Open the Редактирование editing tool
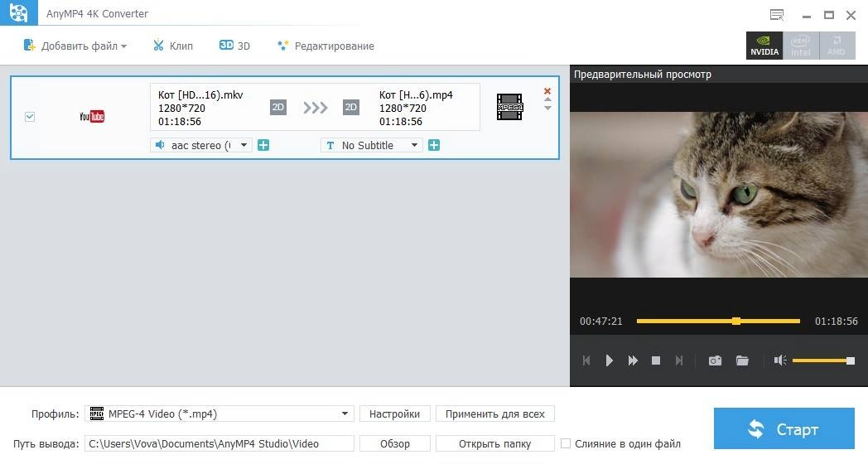The width and height of the screenshot is (868, 474). [x=325, y=46]
